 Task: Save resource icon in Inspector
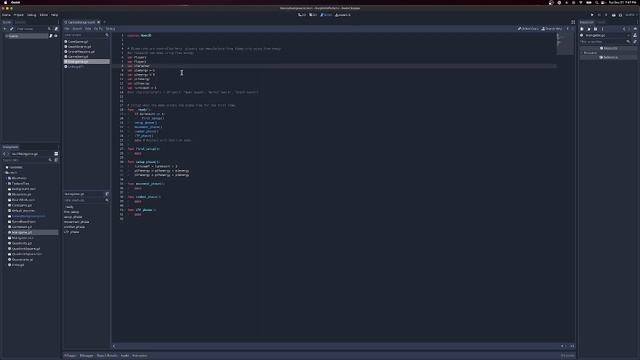click(x=596, y=29)
